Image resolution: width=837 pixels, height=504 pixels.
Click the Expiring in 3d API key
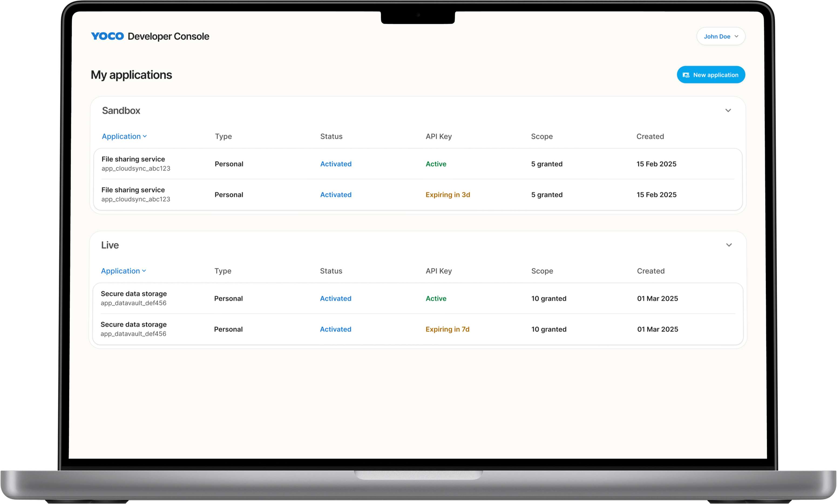448,195
